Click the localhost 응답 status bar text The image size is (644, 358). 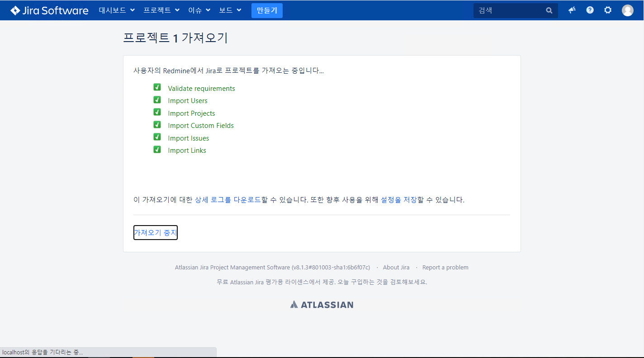[43, 352]
